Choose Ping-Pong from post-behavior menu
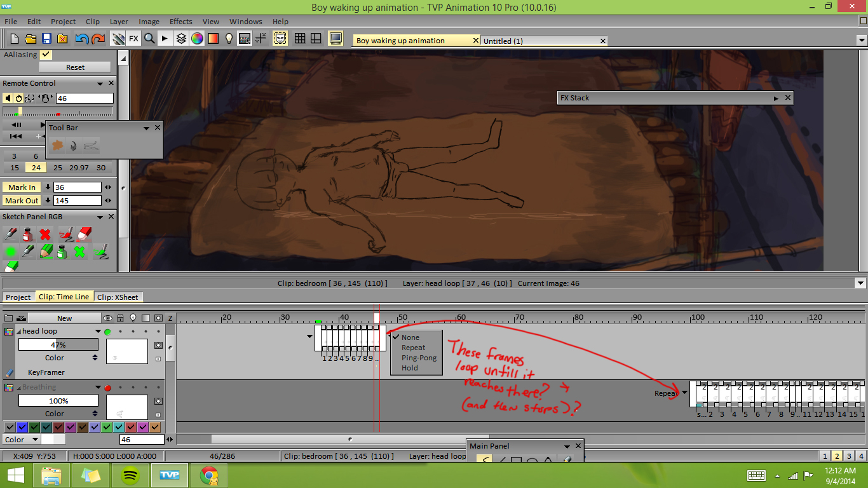Viewport: 868px width, 488px height. pos(419,358)
